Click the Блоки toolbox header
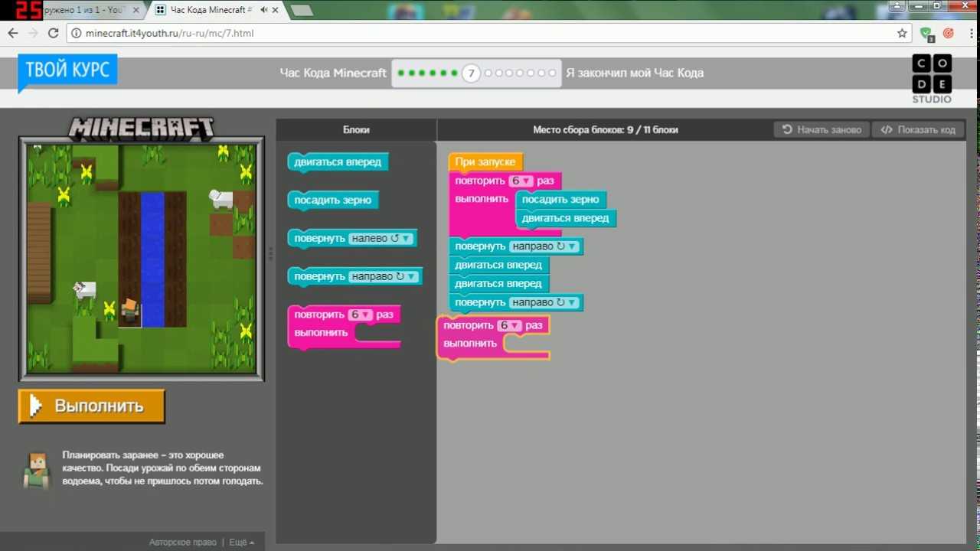Viewport: 980px width, 551px height. pyautogui.click(x=356, y=129)
